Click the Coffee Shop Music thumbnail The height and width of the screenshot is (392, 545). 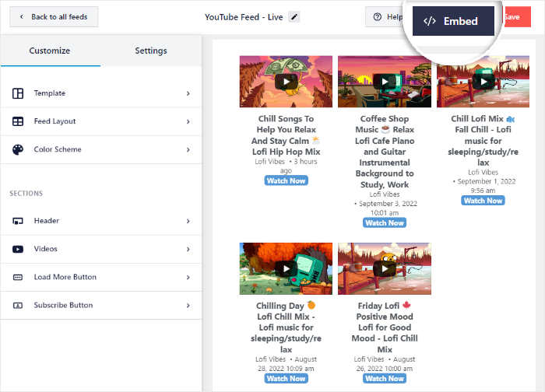click(x=385, y=82)
